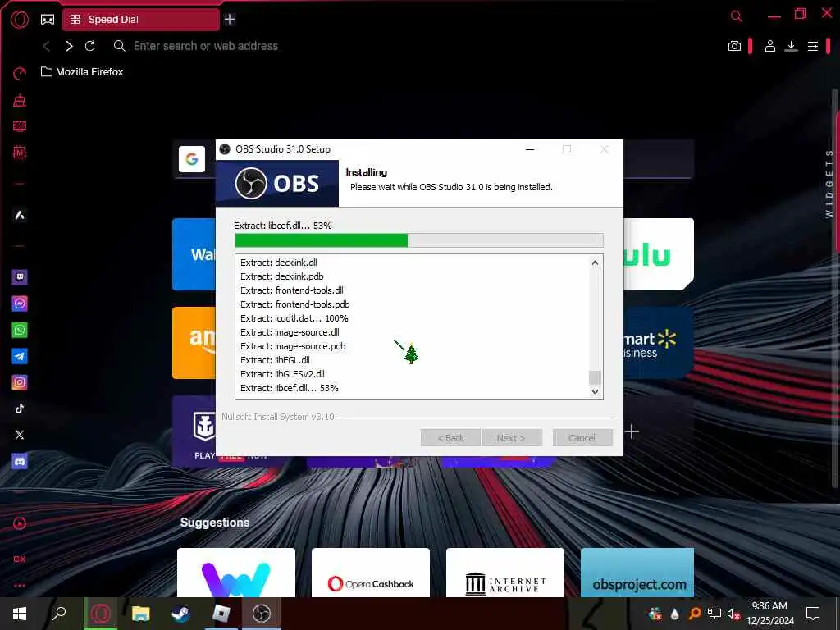Open Steam from the taskbar
Viewport: 840px width, 630px height.
pos(181,614)
